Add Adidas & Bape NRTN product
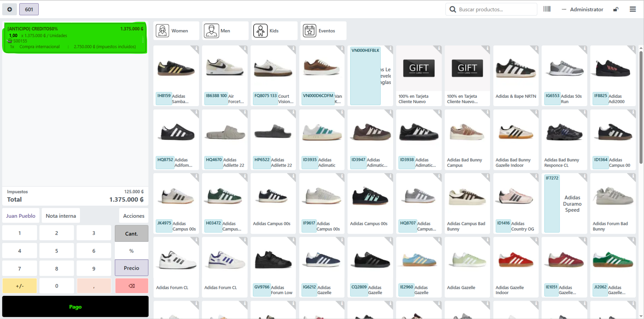644x319 pixels. (516, 76)
